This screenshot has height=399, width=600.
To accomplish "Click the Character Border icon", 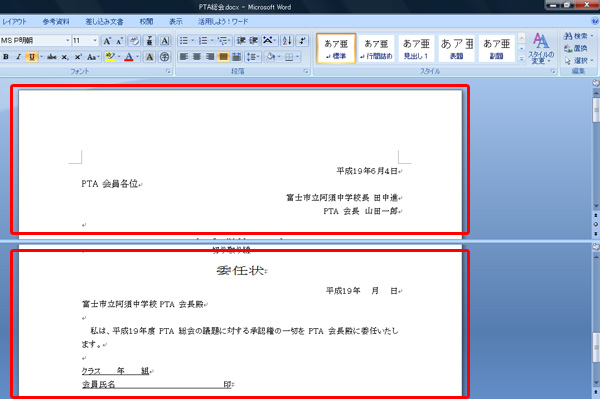I will [x=165, y=41].
